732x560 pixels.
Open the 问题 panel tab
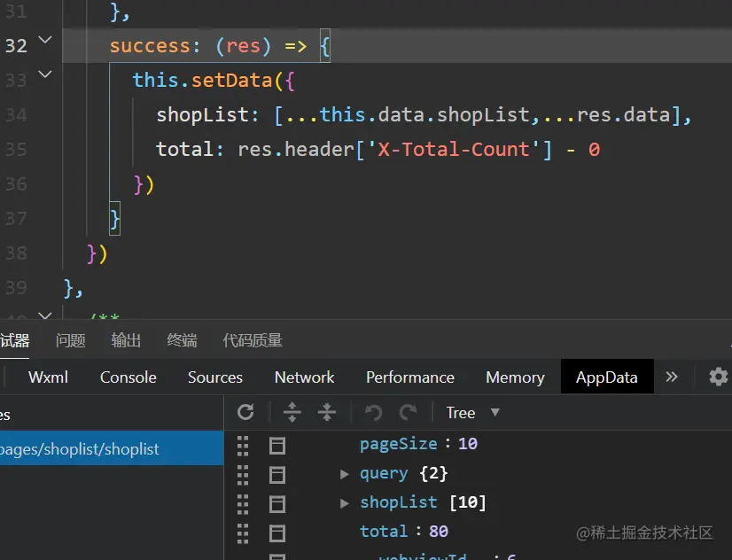pyautogui.click(x=71, y=340)
